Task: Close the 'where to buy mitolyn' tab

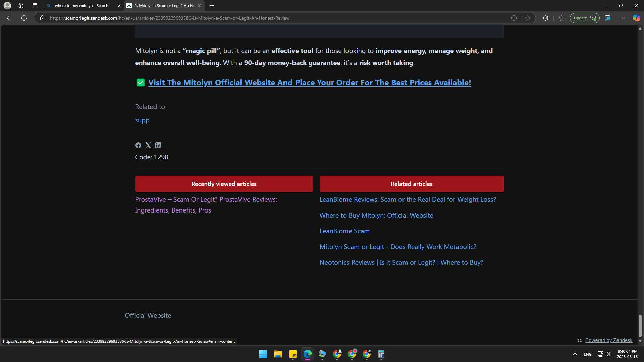Action: [119, 6]
